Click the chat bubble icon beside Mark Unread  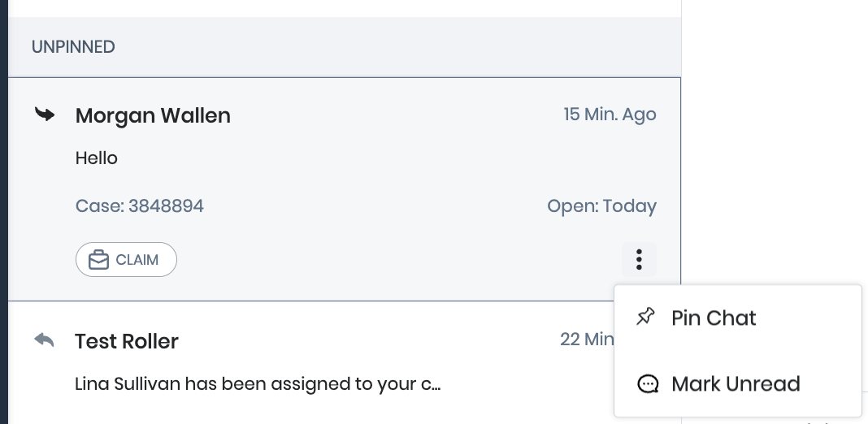click(648, 384)
